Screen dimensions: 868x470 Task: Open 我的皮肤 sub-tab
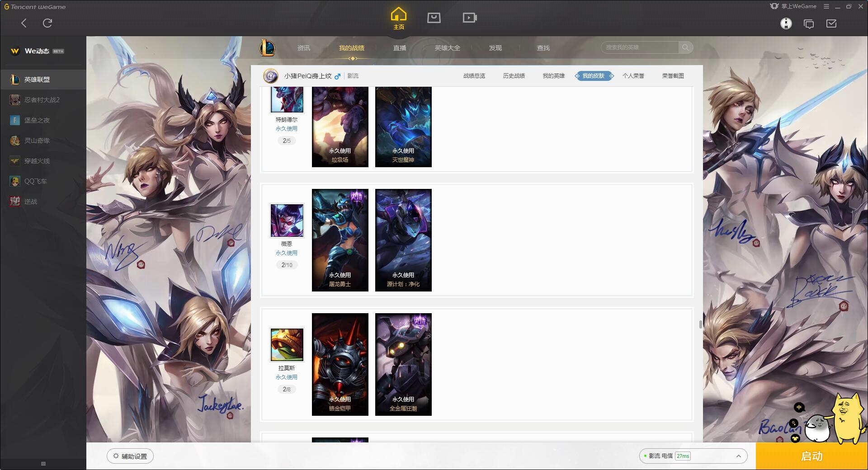pyautogui.click(x=594, y=76)
